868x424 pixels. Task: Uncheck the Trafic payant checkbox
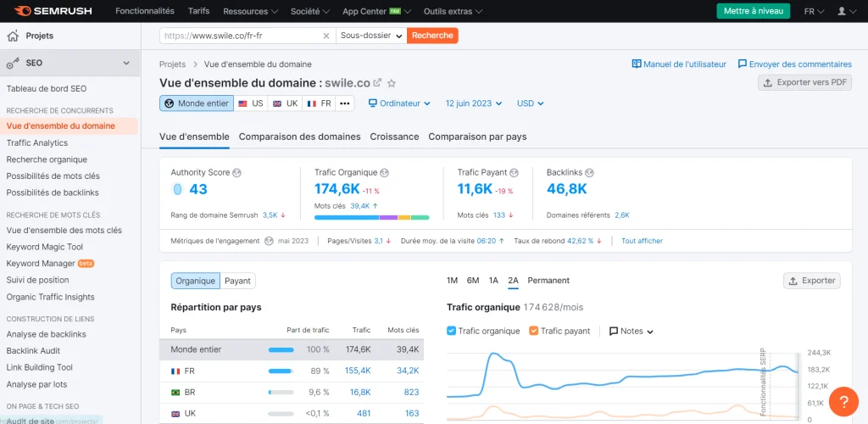pyautogui.click(x=534, y=331)
